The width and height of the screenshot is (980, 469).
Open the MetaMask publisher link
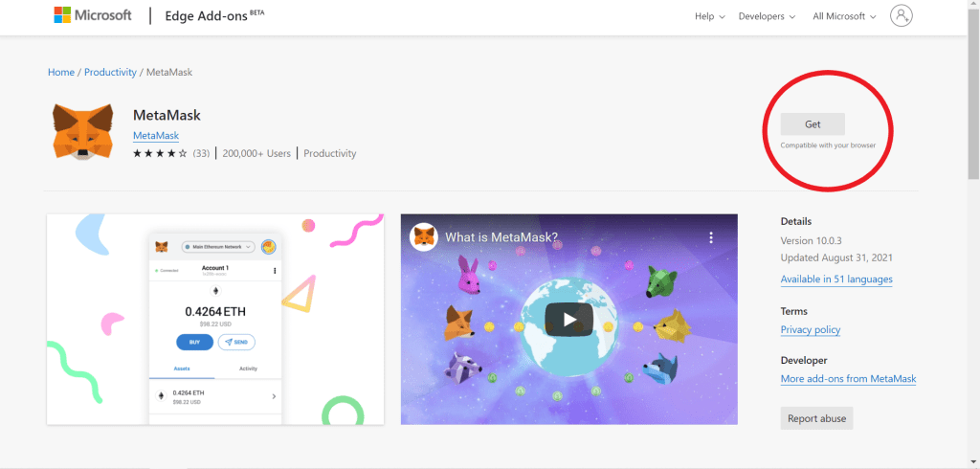pyautogui.click(x=155, y=136)
